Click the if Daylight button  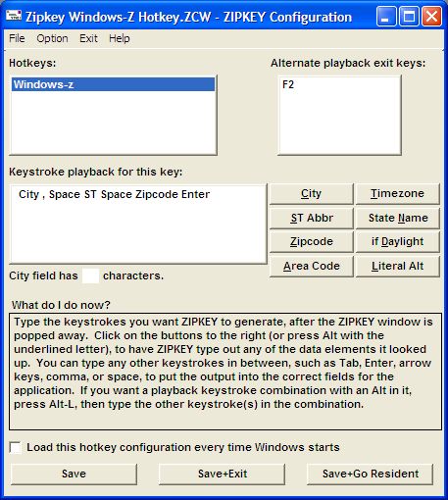tap(397, 242)
